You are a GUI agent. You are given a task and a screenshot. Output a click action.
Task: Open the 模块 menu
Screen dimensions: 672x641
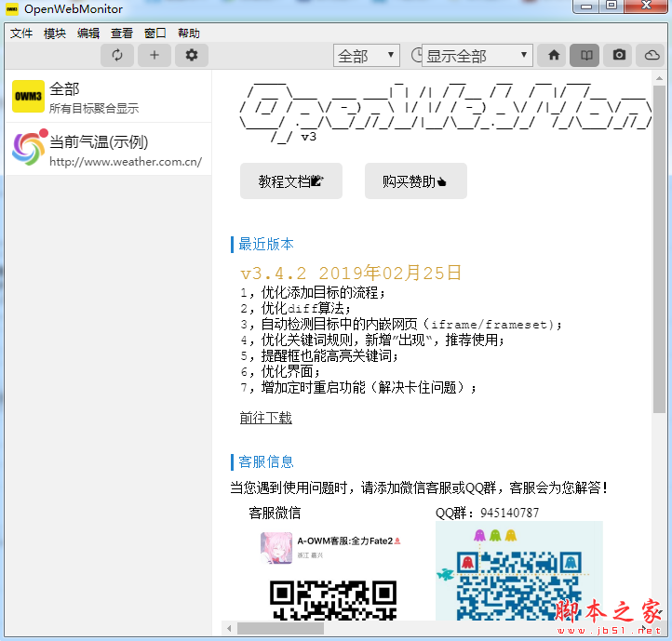point(55,33)
